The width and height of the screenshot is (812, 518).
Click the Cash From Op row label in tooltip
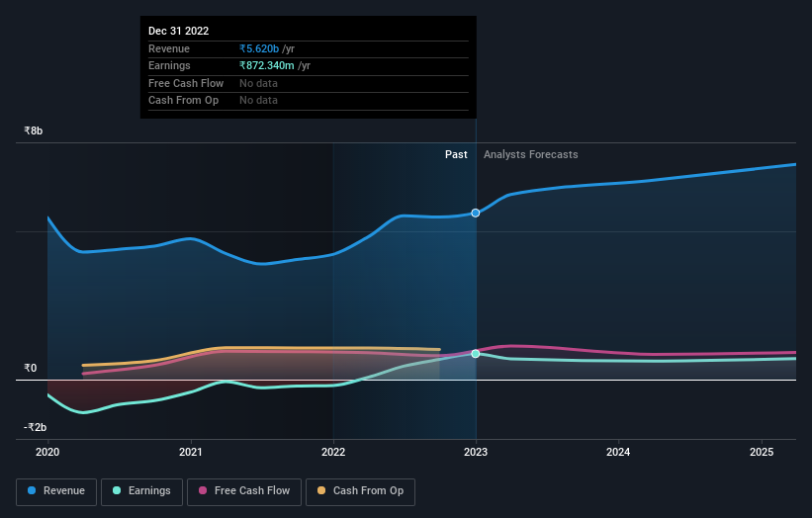(x=183, y=101)
